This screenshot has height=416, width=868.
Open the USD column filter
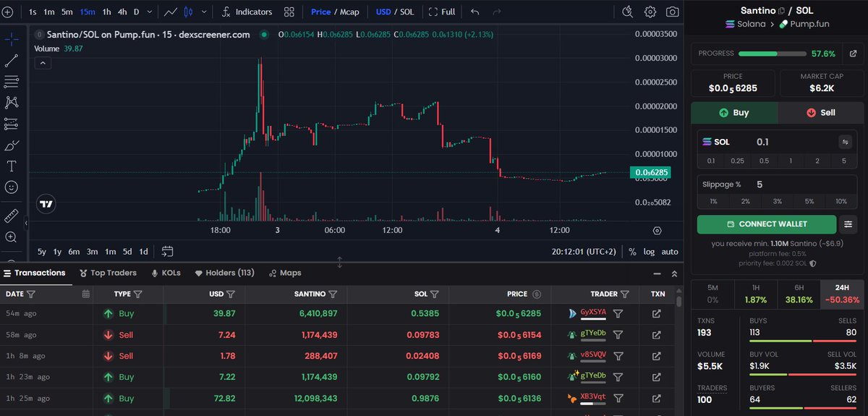(x=230, y=294)
